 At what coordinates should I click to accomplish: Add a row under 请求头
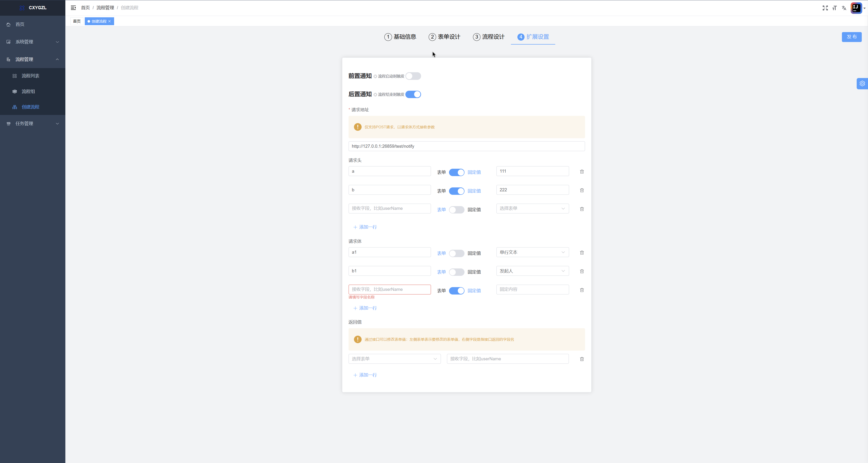pyautogui.click(x=365, y=227)
